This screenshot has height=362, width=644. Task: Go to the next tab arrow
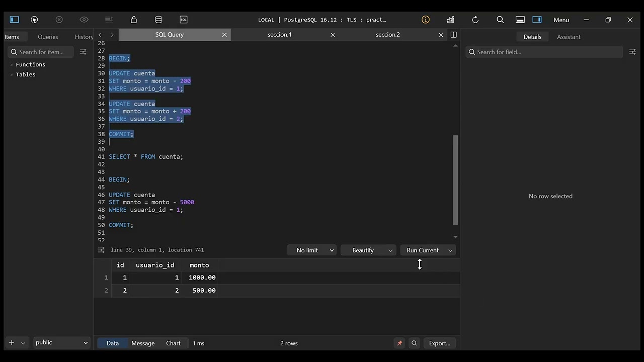pyautogui.click(x=112, y=35)
